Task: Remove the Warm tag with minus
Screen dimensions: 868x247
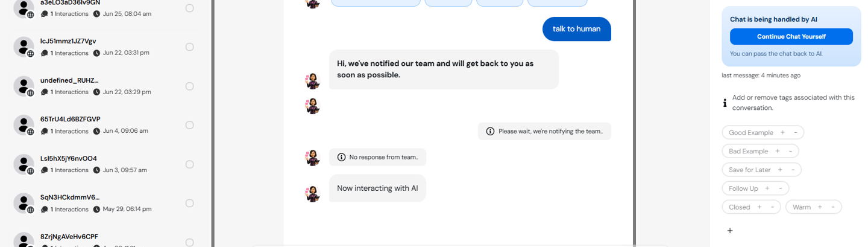Action: click(833, 207)
